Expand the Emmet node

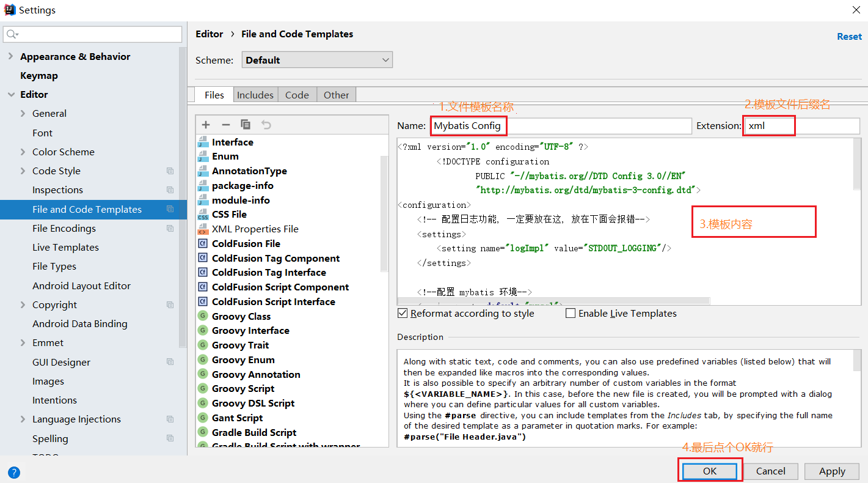point(23,343)
